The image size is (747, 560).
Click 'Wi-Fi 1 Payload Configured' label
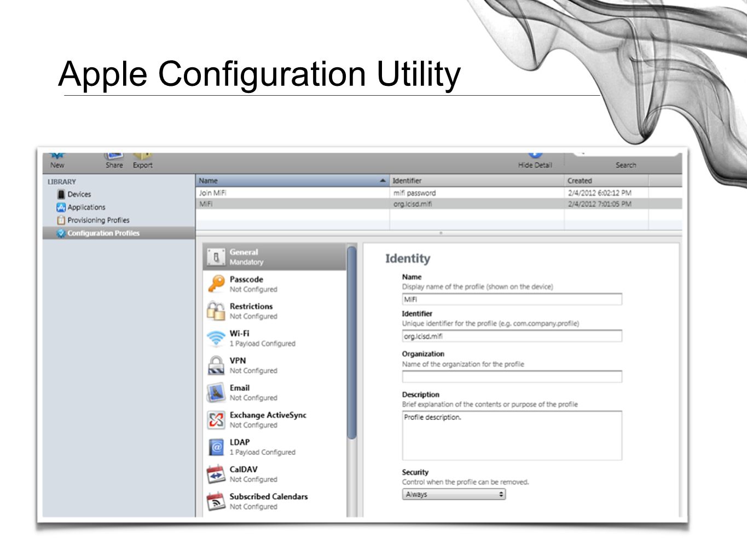262,338
